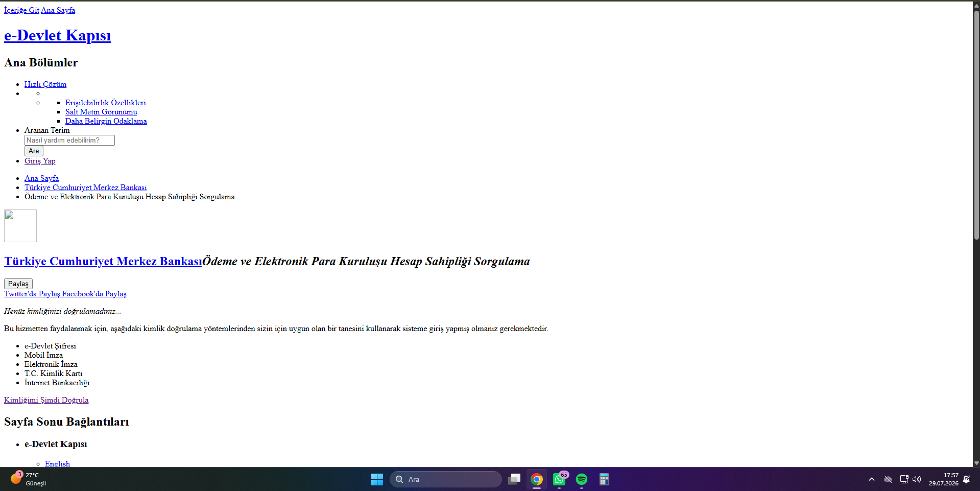Click the 'Henüz kimliğinizi doğrulamadınız...' notice text

click(63, 311)
